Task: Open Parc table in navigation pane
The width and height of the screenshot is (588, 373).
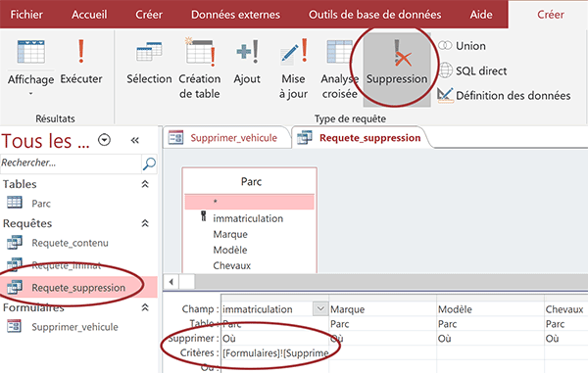Action: (41, 204)
